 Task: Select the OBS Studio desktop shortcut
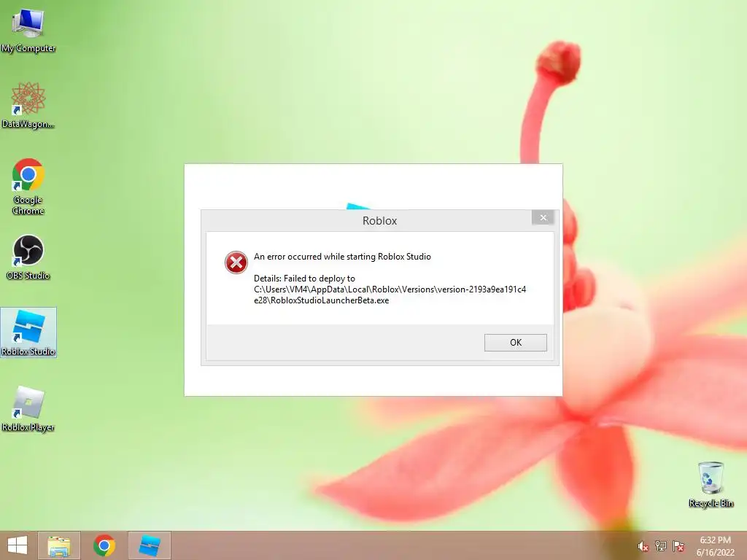(x=28, y=257)
